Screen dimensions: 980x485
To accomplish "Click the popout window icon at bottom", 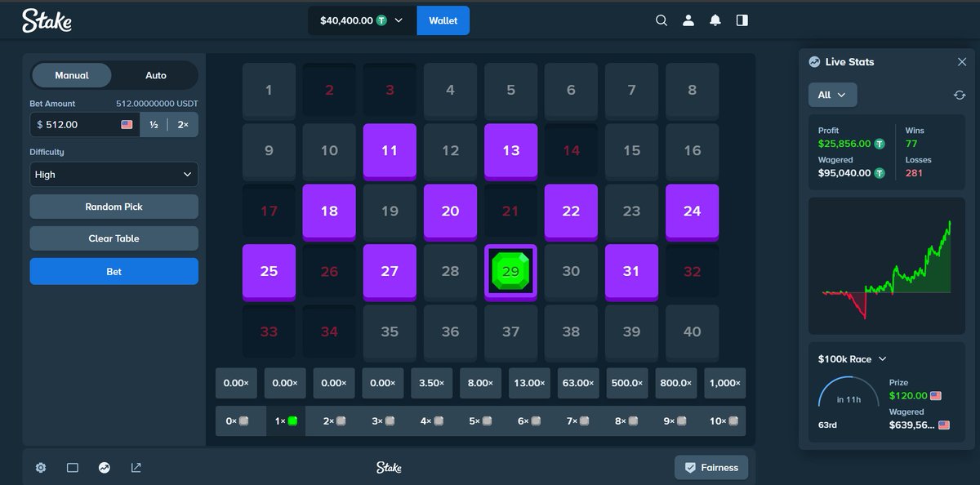I will [x=136, y=468].
